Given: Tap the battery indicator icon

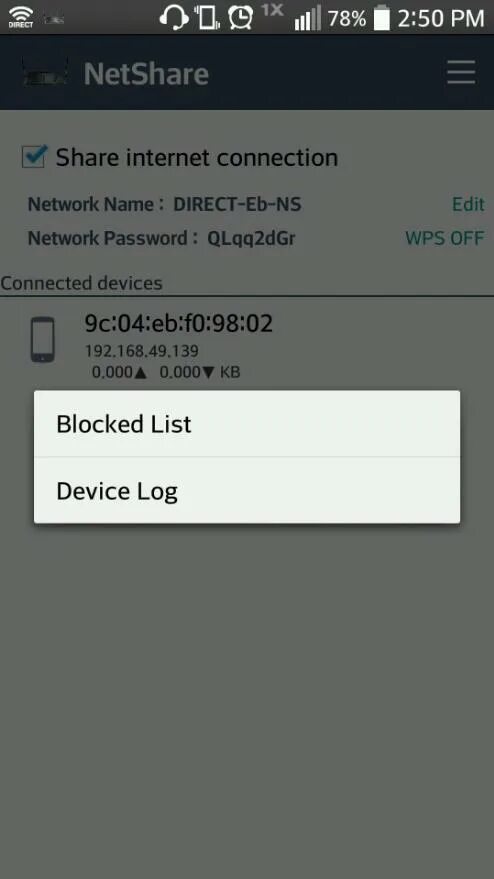Looking at the screenshot, I should click(381, 17).
